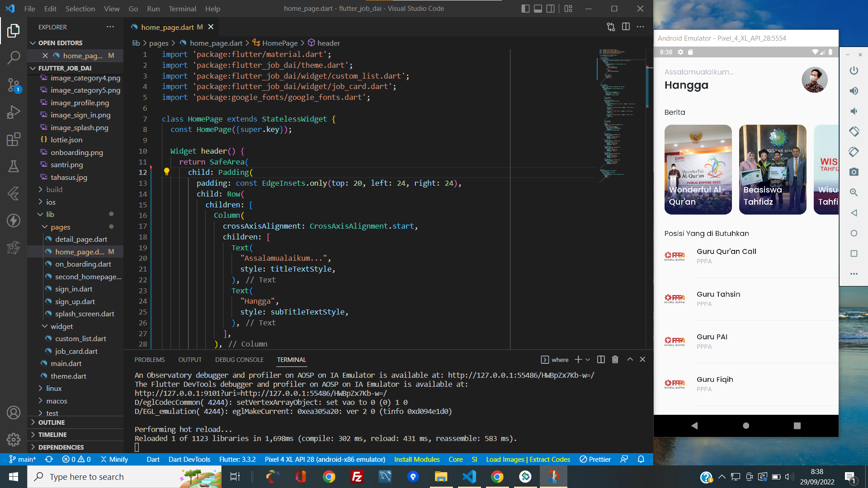Collapse the lib folder in Explorer
The image size is (868, 488).
(x=50, y=214)
